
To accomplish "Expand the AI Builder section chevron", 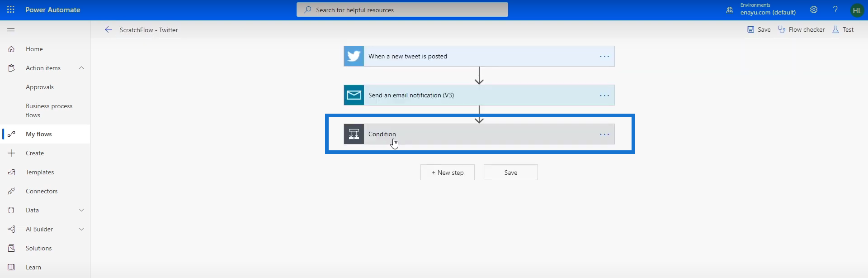I will [x=81, y=229].
